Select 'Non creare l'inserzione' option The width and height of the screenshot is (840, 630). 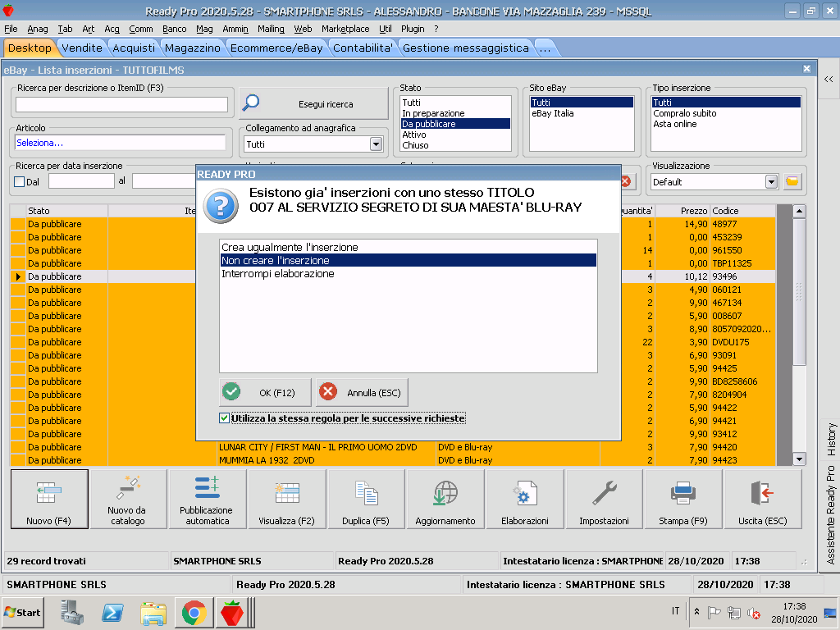[x=409, y=260]
